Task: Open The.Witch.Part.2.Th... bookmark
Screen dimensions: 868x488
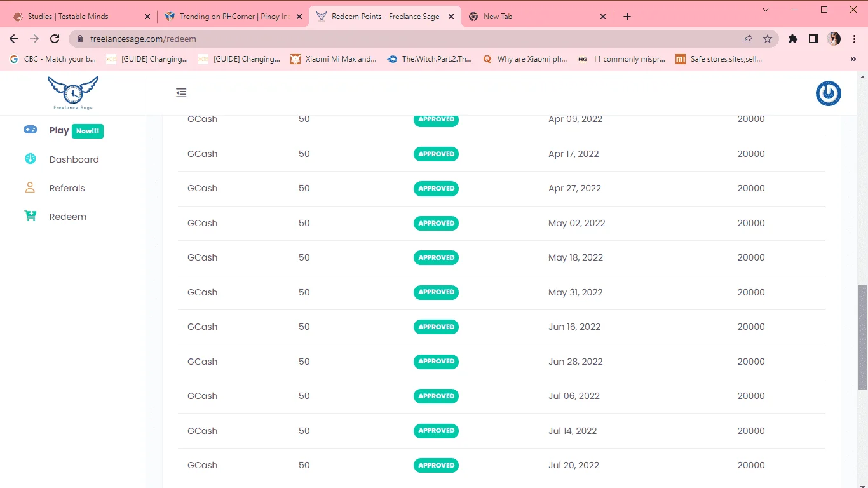Action: (430, 59)
